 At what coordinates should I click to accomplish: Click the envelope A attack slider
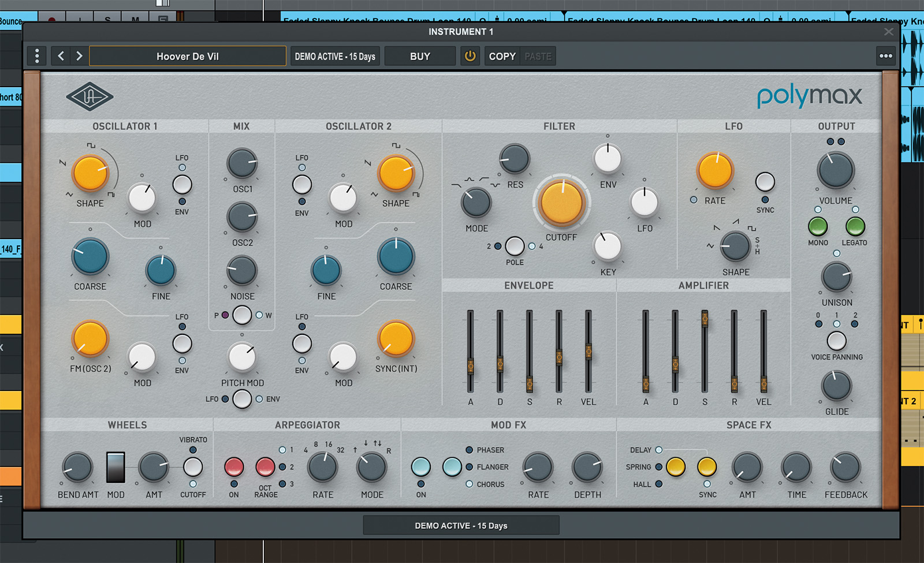471,366
